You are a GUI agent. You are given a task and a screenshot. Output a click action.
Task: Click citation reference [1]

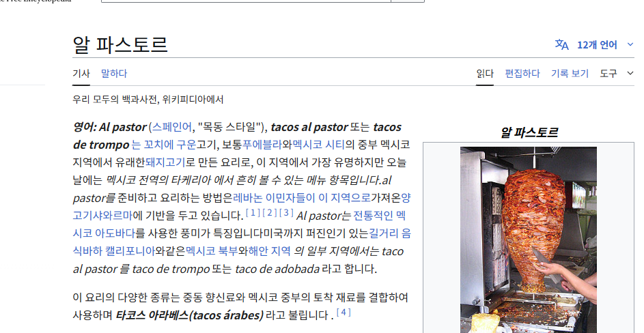[x=253, y=213]
